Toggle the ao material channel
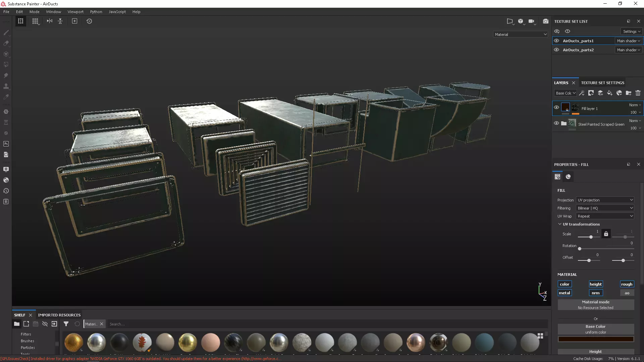Screen dimensions: 644x362 (x=627, y=293)
